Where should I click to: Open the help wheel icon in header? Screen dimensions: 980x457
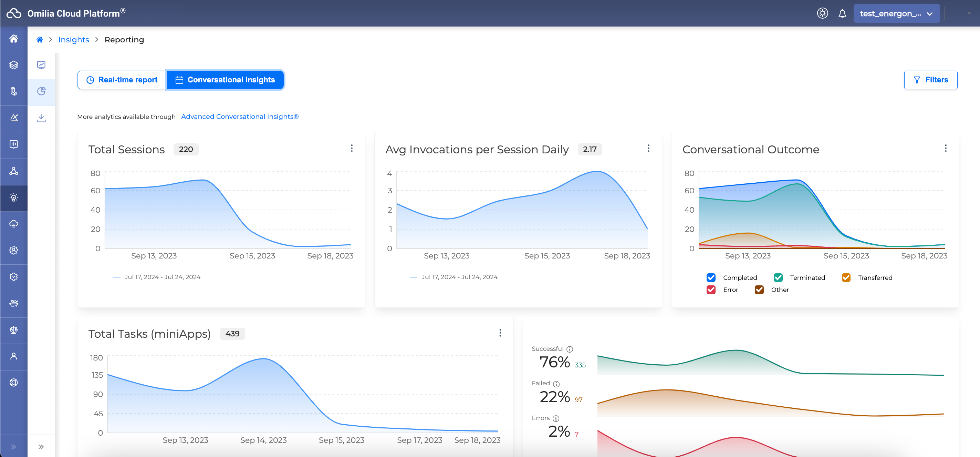[x=822, y=14]
